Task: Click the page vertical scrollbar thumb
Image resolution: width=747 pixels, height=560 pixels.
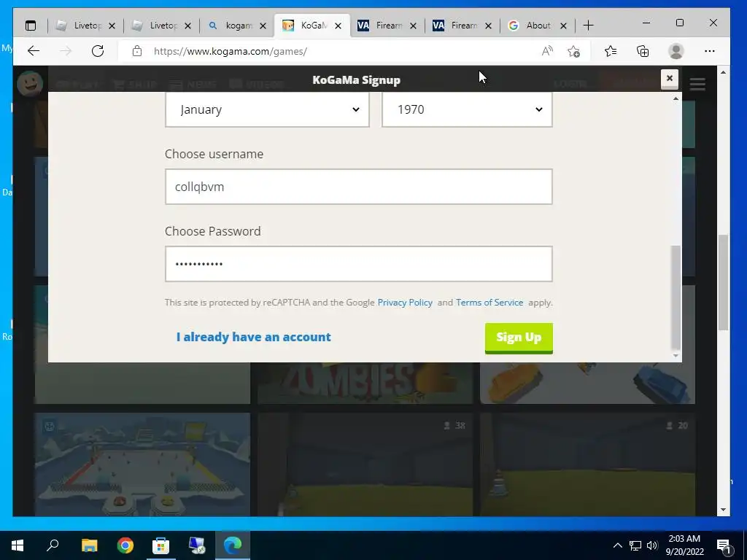Action: point(723,282)
